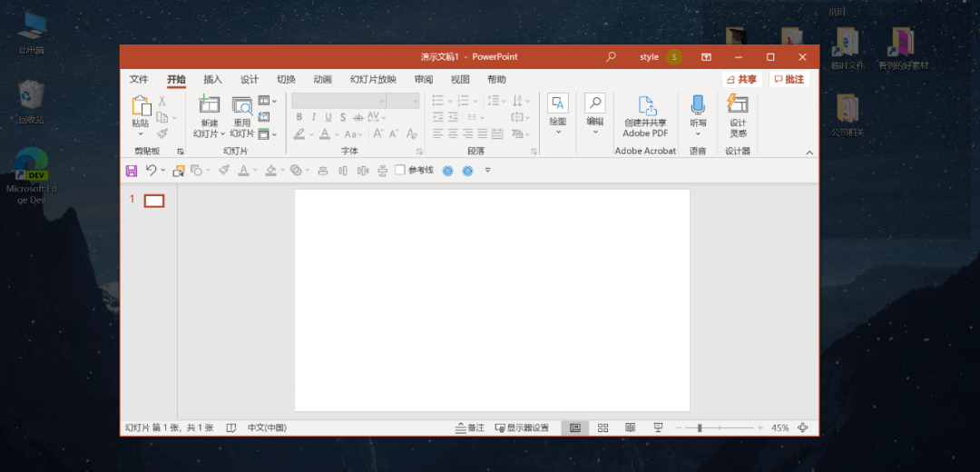Click distribute horizontally icon in quick toolbar
The height and width of the screenshot is (472, 980).
click(363, 170)
